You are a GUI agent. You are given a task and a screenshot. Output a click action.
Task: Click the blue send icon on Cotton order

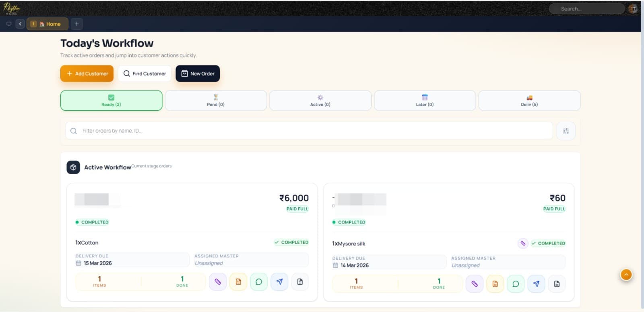point(279,282)
